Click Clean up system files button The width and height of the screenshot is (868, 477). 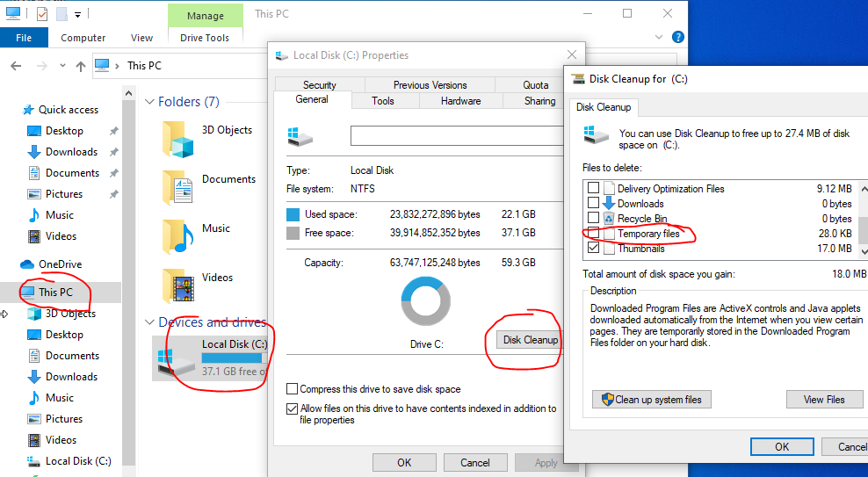(652, 400)
